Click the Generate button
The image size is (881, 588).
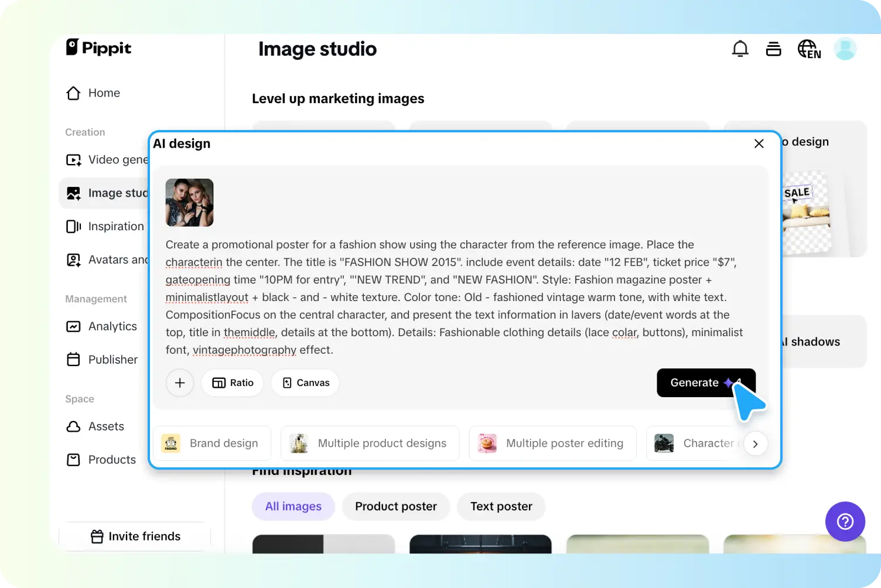click(x=695, y=382)
